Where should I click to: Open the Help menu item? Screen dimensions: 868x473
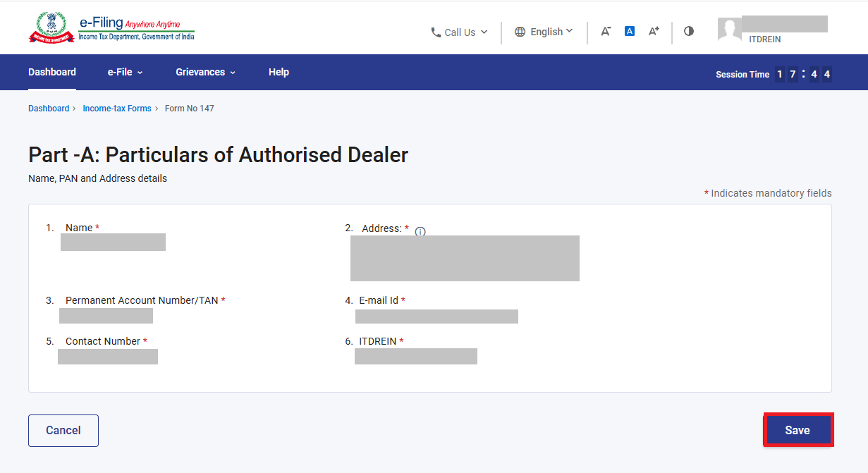[x=279, y=72]
